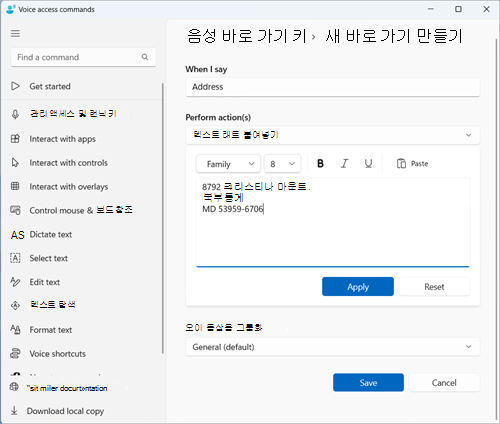Click the Download local copy arrow icon
Viewport: 500px width, 424px height.
[14, 411]
